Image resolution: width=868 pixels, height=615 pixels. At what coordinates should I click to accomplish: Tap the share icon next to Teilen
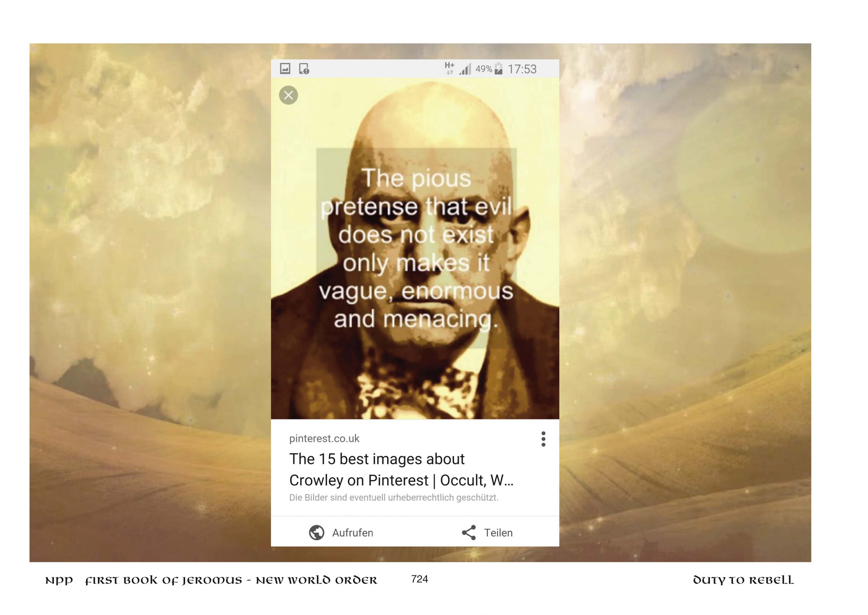click(x=469, y=532)
